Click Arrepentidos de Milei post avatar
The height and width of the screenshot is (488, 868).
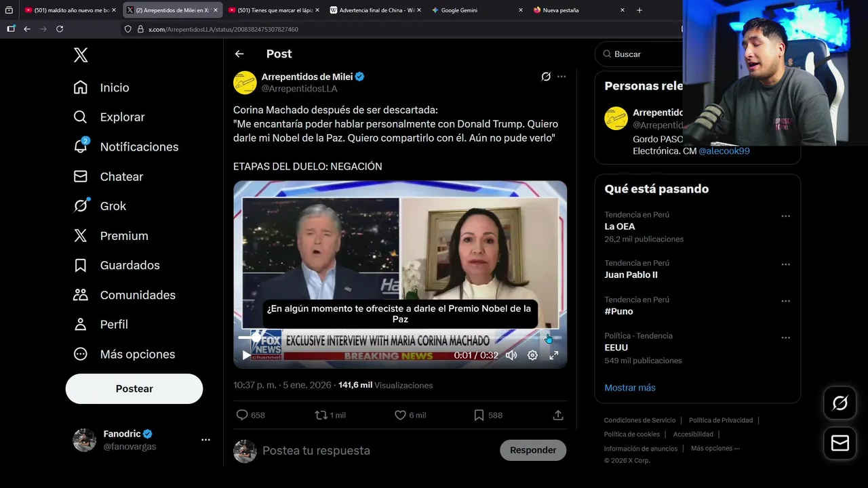245,83
